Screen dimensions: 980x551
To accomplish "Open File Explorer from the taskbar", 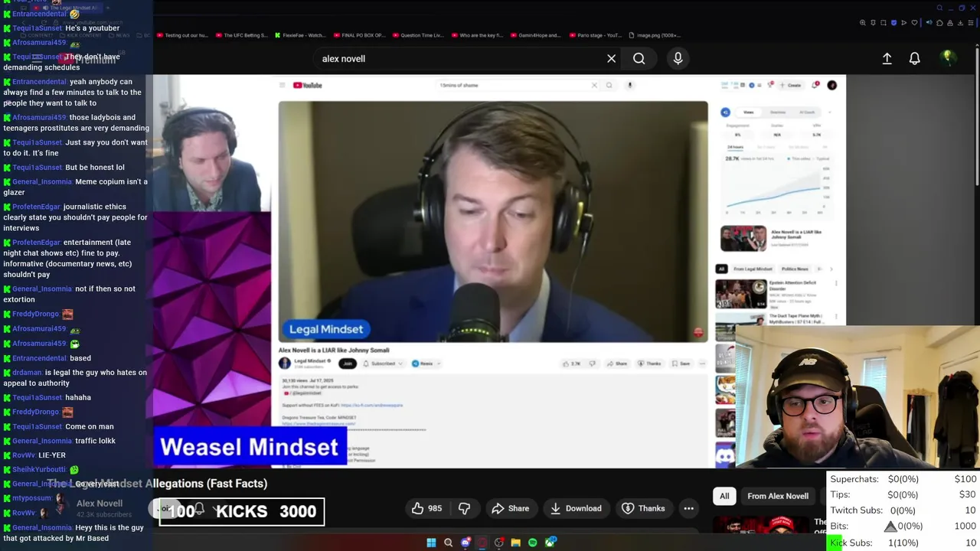I will click(515, 543).
